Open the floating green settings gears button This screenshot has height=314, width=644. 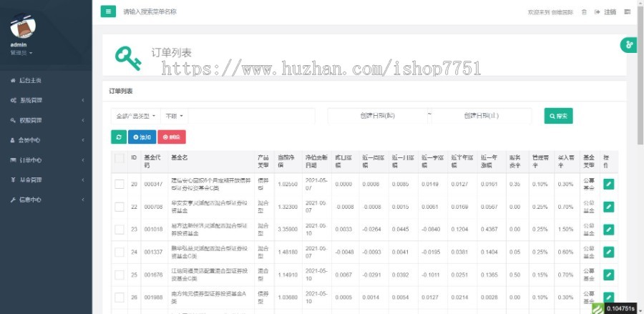click(x=628, y=45)
